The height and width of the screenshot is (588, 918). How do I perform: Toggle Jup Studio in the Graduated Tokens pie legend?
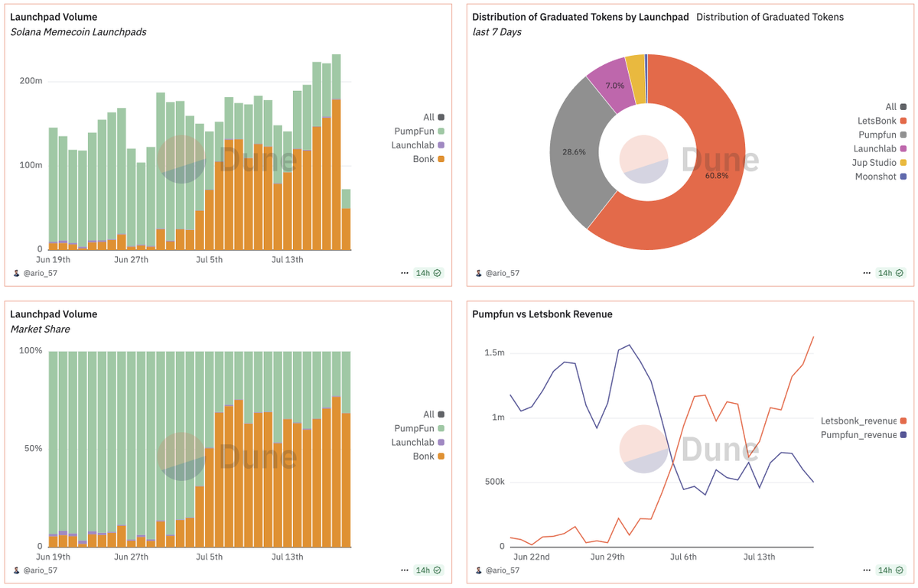coord(880,163)
